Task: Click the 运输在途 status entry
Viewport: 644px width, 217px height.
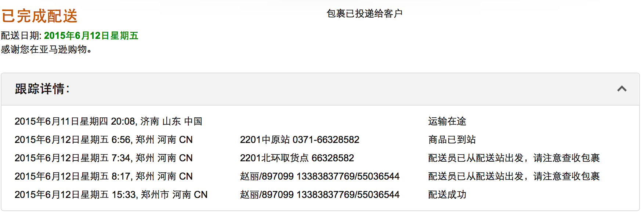Action: point(447,121)
